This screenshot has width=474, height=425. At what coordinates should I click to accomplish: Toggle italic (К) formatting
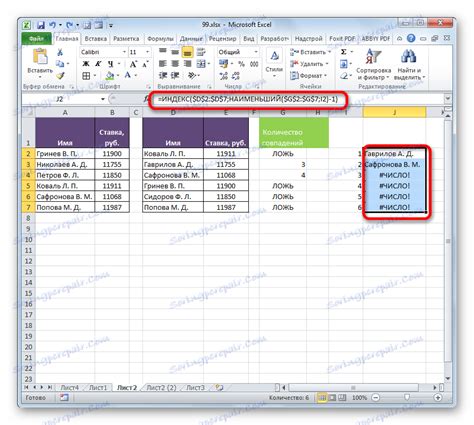tap(98, 64)
